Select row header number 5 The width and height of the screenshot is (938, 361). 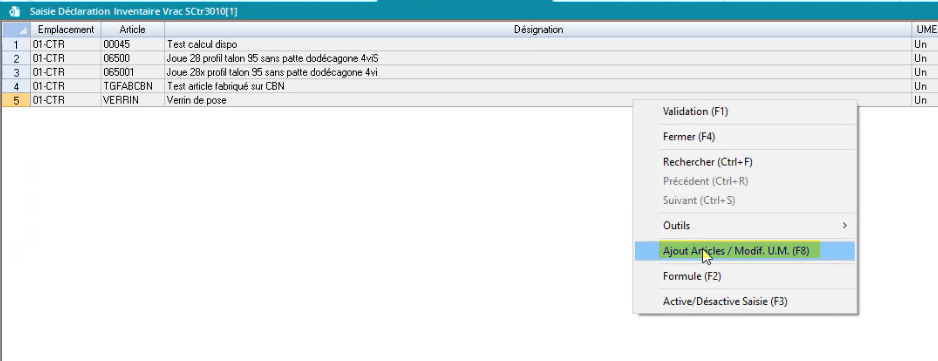pos(16,101)
